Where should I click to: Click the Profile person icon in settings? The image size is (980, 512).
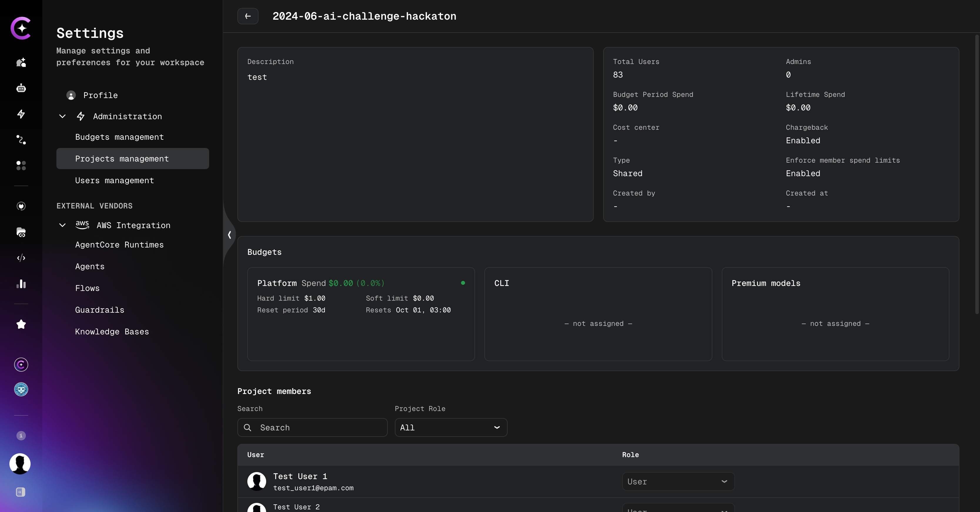(71, 95)
